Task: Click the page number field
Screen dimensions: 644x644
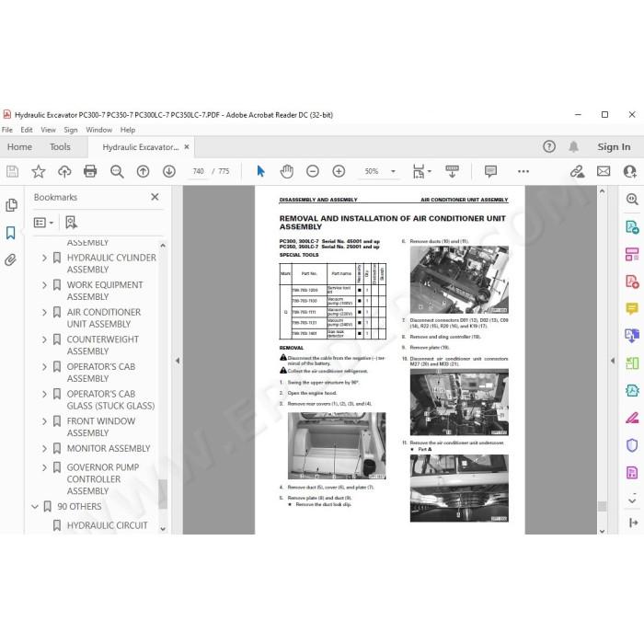Action: (198, 171)
